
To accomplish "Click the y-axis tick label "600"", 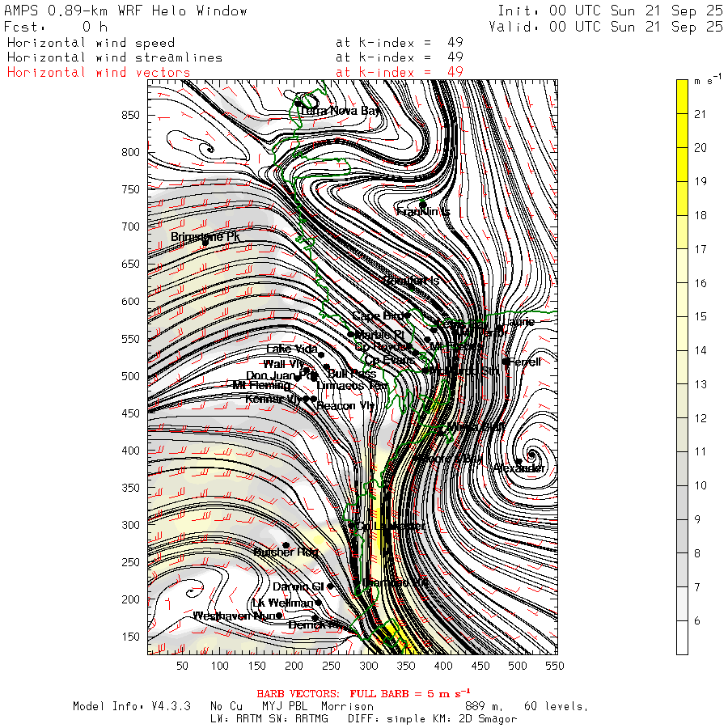I will click(x=130, y=302).
